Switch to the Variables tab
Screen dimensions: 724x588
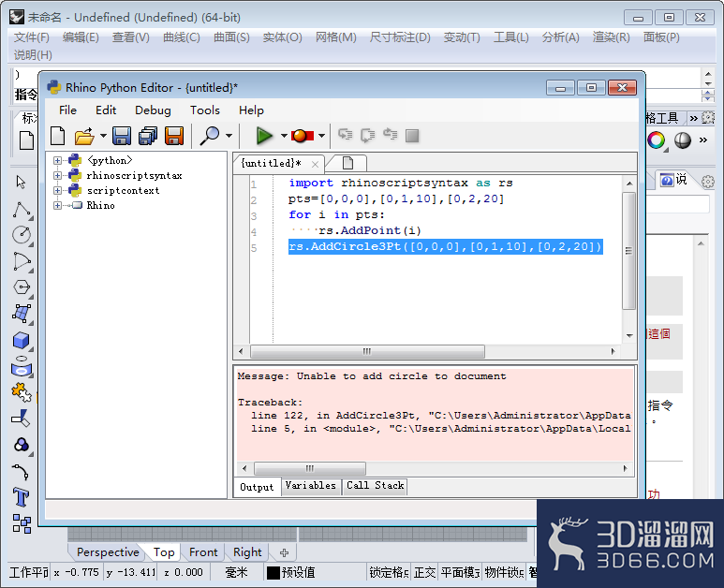click(x=311, y=486)
